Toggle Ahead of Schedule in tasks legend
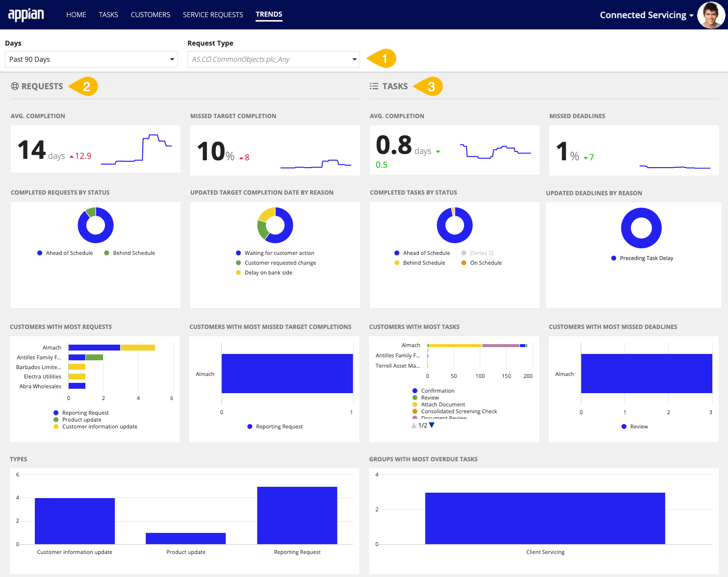The image size is (728, 577). [x=422, y=253]
